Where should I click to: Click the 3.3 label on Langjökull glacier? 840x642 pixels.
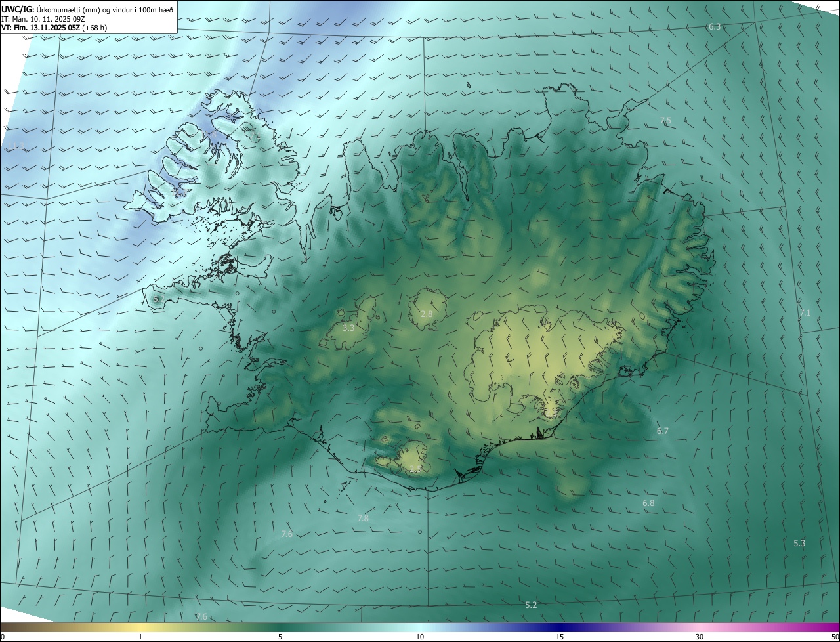(348, 328)
